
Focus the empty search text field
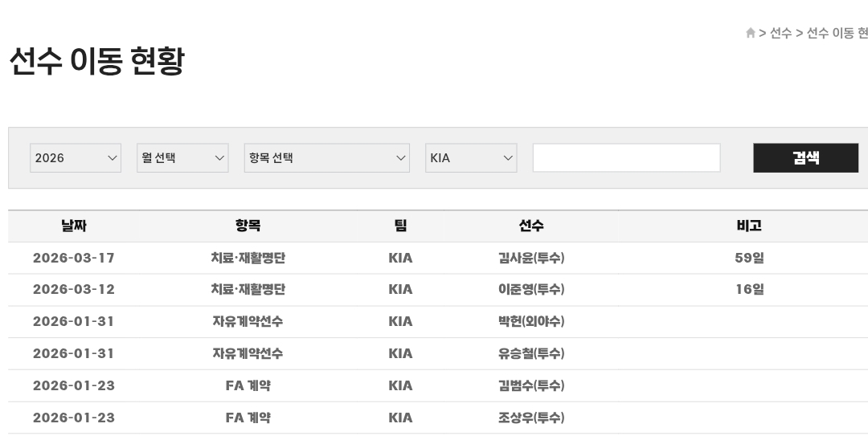click(x=626, y=158)
